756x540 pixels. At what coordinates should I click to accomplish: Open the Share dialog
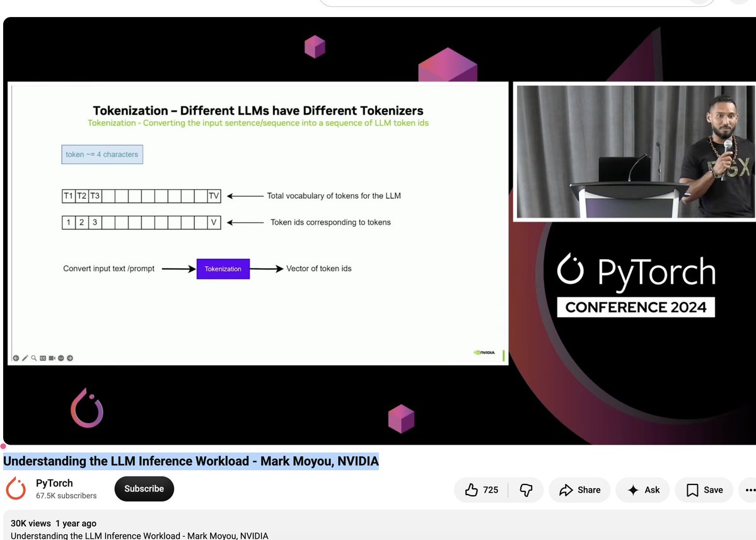click(579, 490)
